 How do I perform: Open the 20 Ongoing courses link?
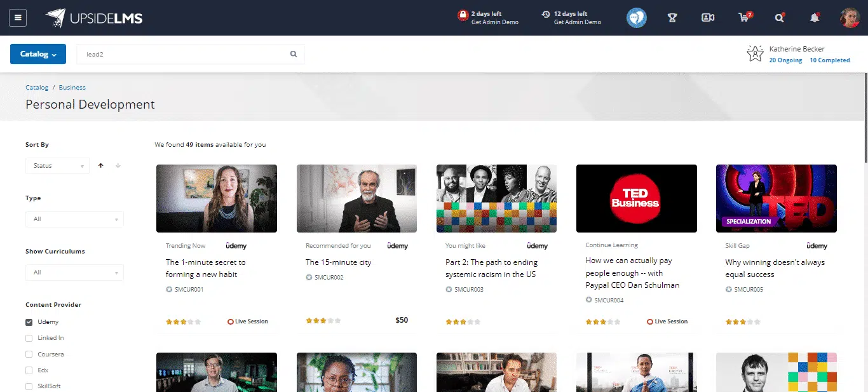(785, 60)
